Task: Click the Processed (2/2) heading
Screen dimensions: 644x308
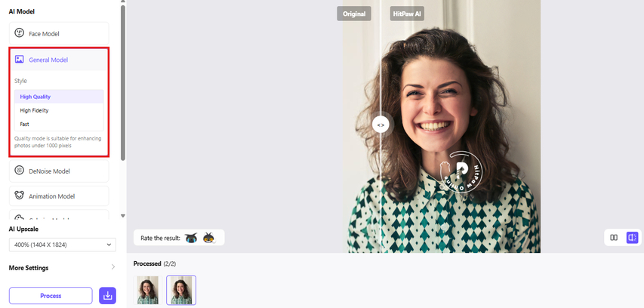Action: tap(155, 263)
